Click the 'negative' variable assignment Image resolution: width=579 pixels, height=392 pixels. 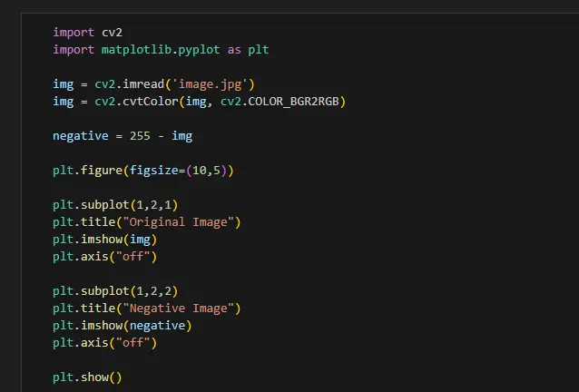click(x=81, y=136)
